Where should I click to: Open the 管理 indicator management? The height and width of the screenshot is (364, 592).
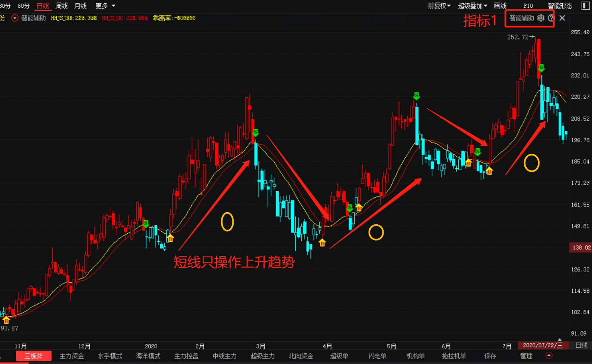(x=526, y=356)
